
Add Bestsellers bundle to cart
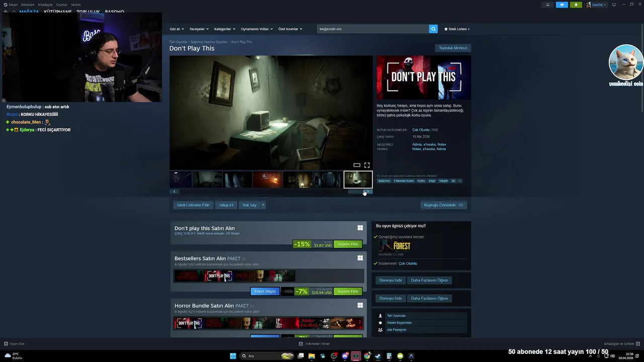click(x=348, y=292)
